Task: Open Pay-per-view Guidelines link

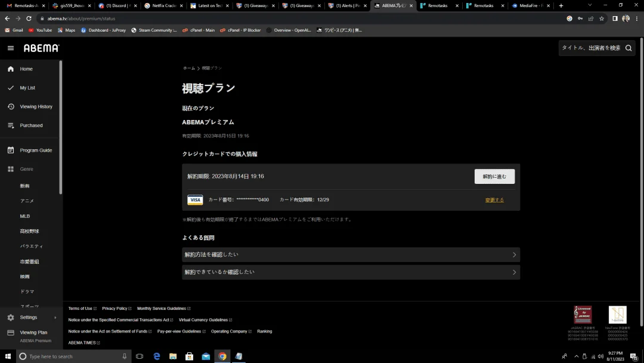Action: pos(181,331)
